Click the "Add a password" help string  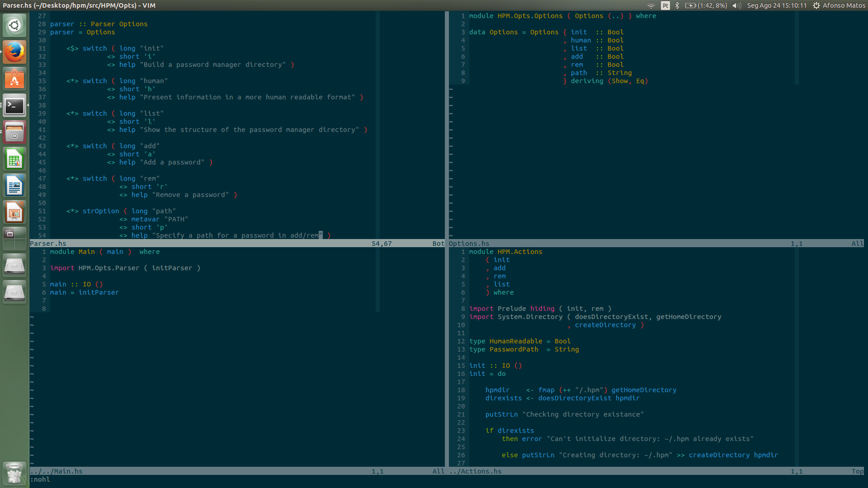pos(172,162)
